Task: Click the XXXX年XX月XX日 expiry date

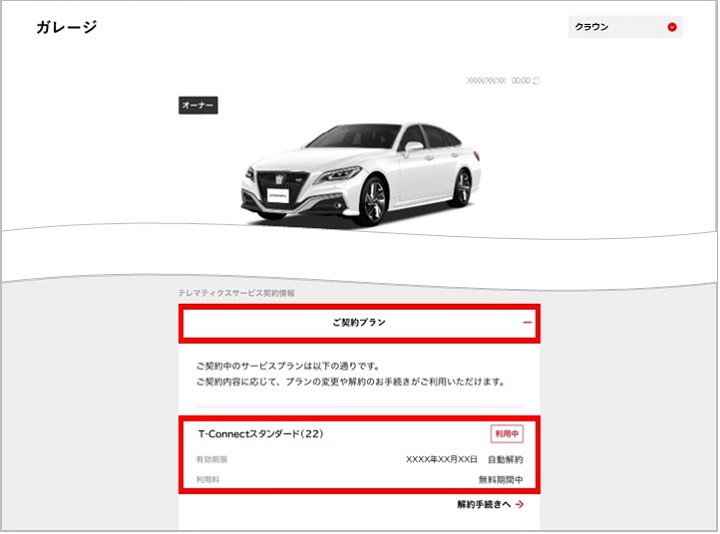Action: pyautogui.click(x=442, y=460)
